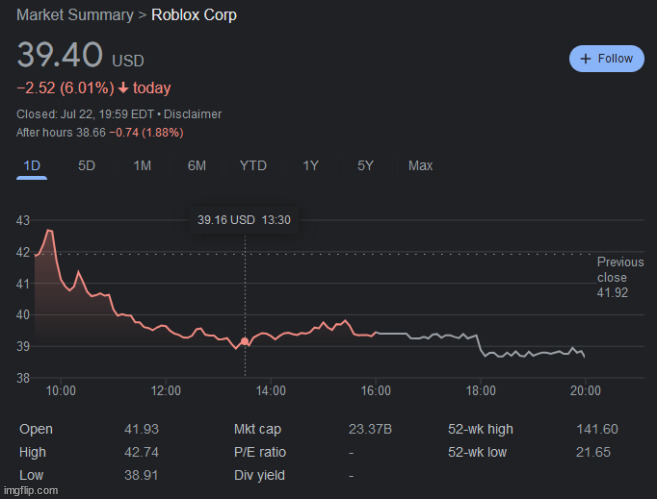657x499 pixels.
Task: Click the Previous close 41.92 label
Action: [620, 277]
